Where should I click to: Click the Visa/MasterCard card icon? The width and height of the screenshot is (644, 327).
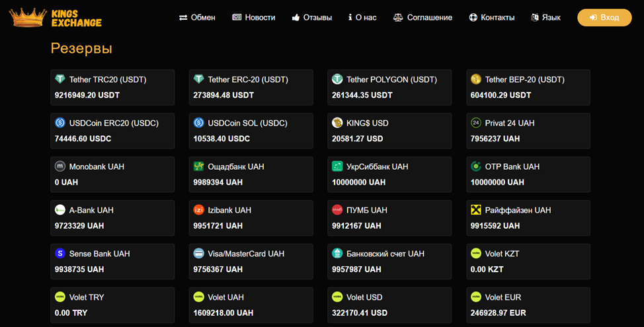(x=198, y=254)
